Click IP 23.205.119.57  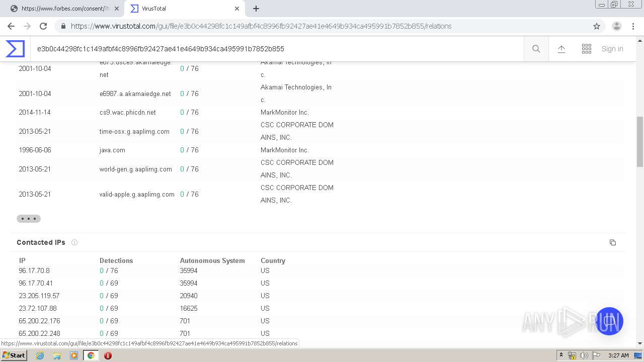click(x=39, y=296)
